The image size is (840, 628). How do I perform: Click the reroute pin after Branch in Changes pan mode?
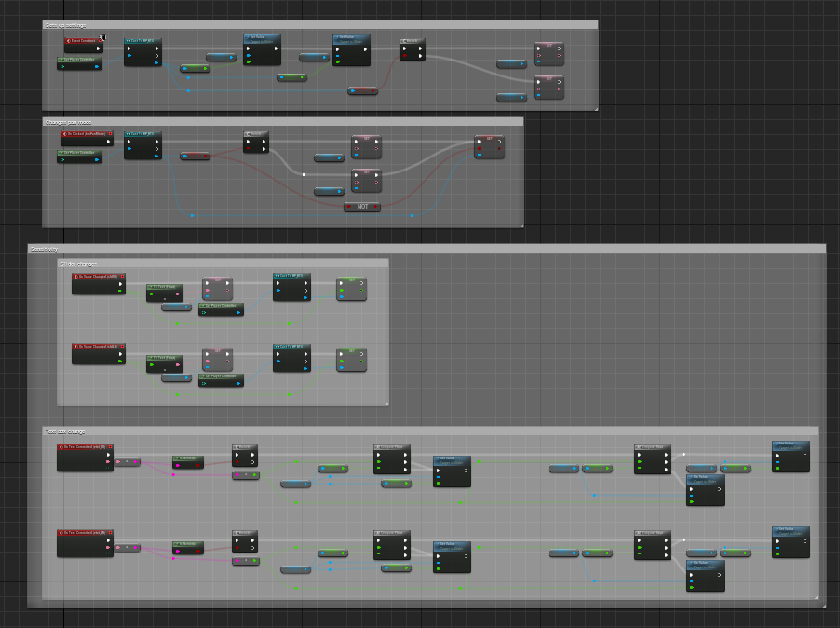[x=304, y=173]
